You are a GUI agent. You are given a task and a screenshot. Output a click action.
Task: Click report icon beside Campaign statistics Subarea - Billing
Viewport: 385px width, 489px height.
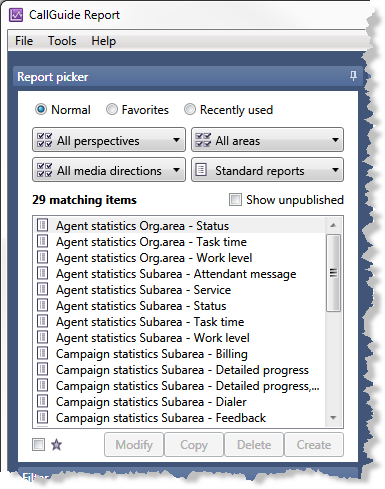coord(42,353)
